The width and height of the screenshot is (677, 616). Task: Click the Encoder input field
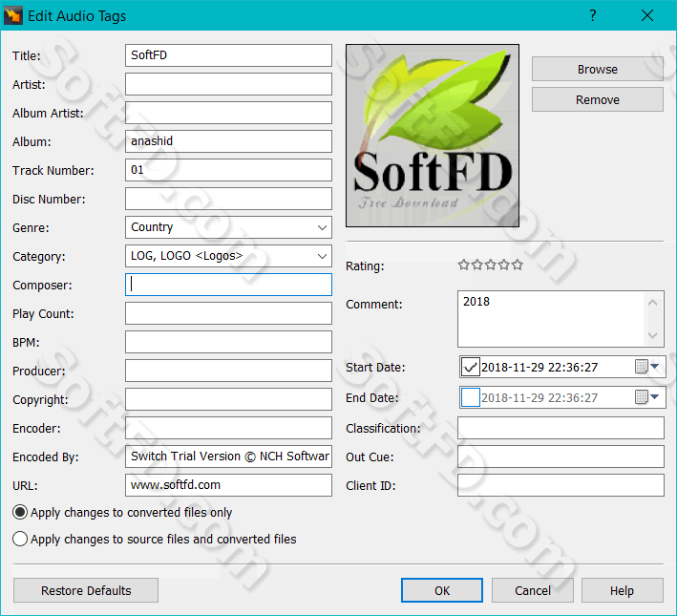coord(228,428)
